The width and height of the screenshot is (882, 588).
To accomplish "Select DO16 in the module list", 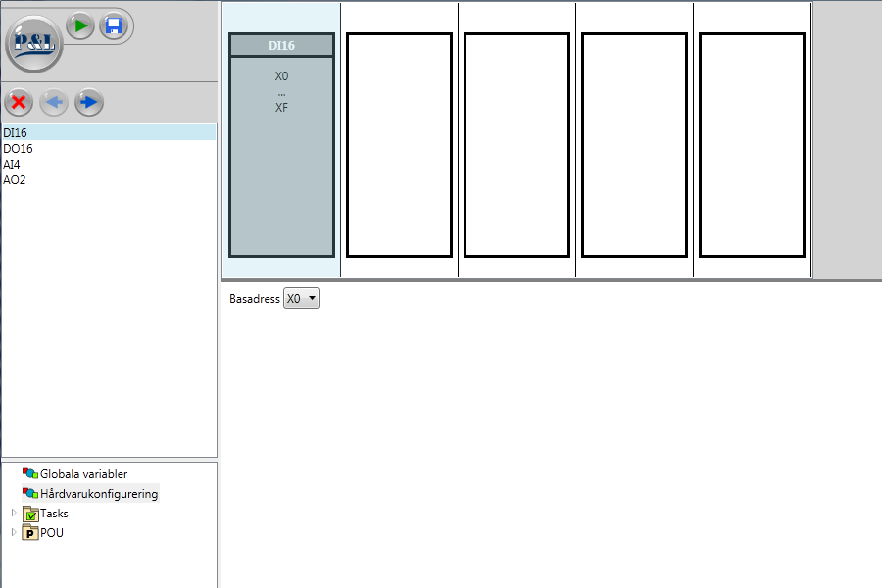I will pyautogui.click(x=109, y=149).
